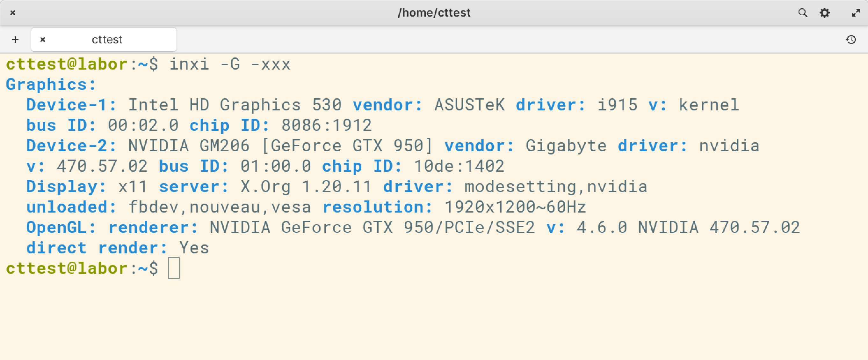This screenshot has height=360, width=868.
Task: Click the terminal cursor block at prompt
Action: [x=174, y=268]
